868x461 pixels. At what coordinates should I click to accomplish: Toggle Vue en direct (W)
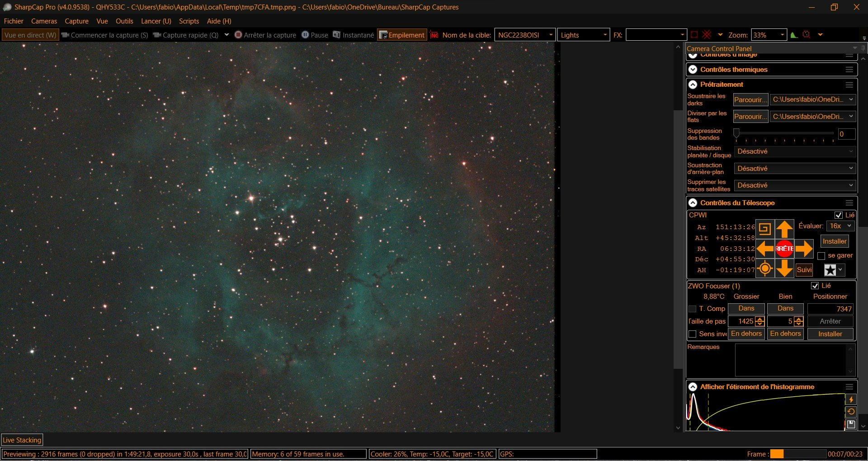30,35
